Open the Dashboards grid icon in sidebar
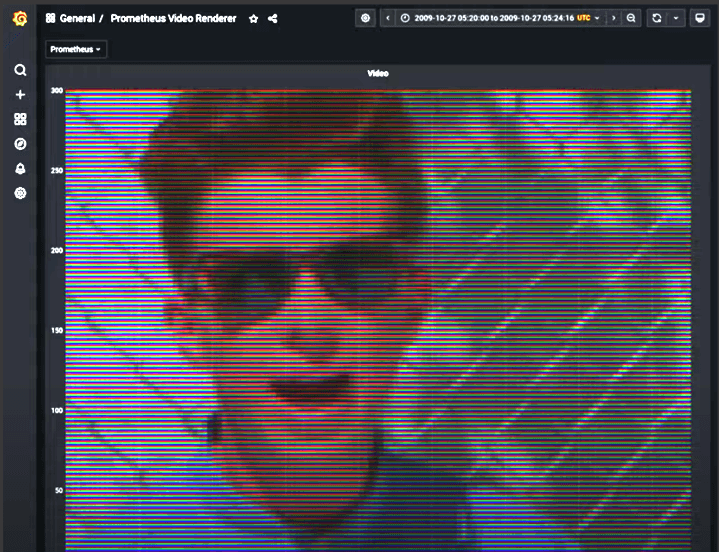The width and height of the screenshot is (719, 552). [20, 119]
